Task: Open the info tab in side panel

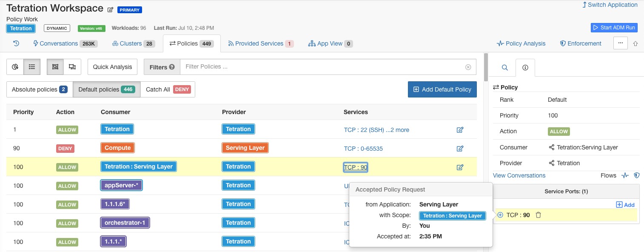Action: (525, 68)
